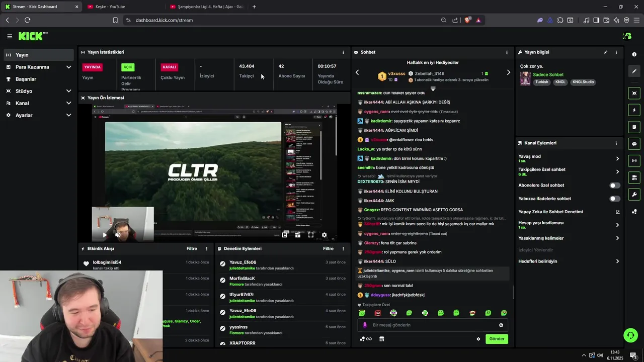Open Takipçilere özel sohbet settings

pyautogui.click(x=569, y=171)
